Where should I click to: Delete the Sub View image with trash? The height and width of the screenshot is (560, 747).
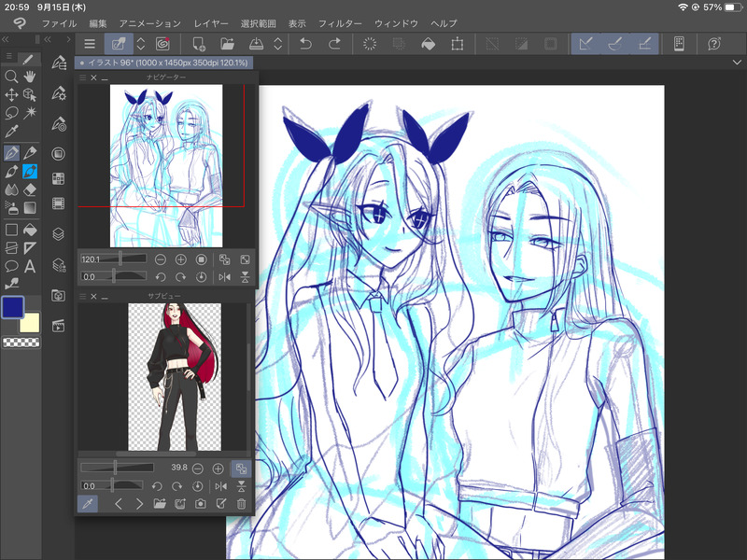(x=242, y=503)
